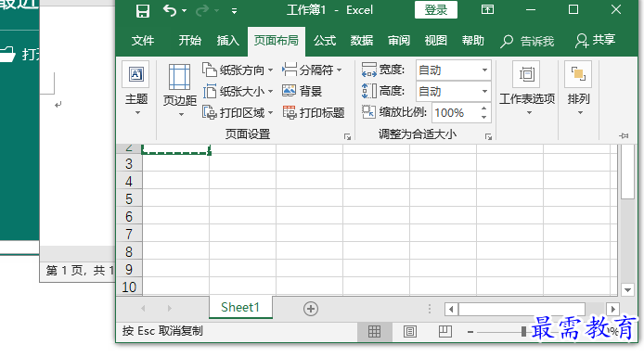The width and height of the screenshot is (644, 357).
Task: Open the 帮助 tab
Action: click(x=472, y=41)
